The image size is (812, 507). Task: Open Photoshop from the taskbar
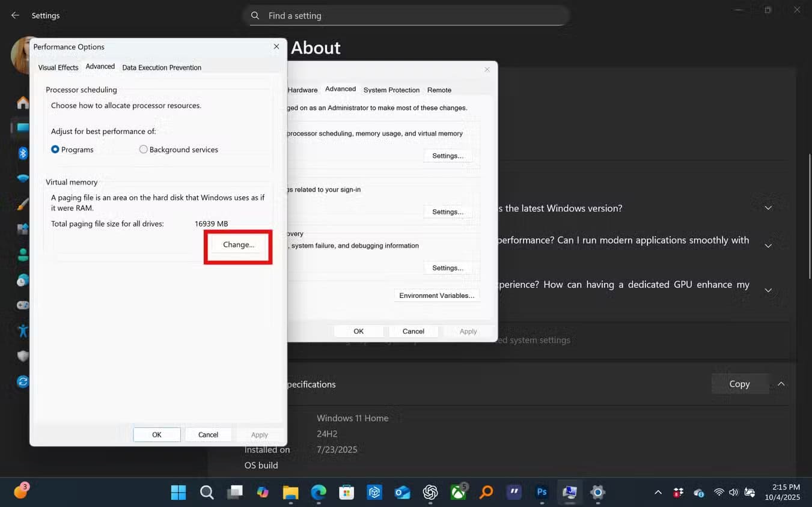542,493
